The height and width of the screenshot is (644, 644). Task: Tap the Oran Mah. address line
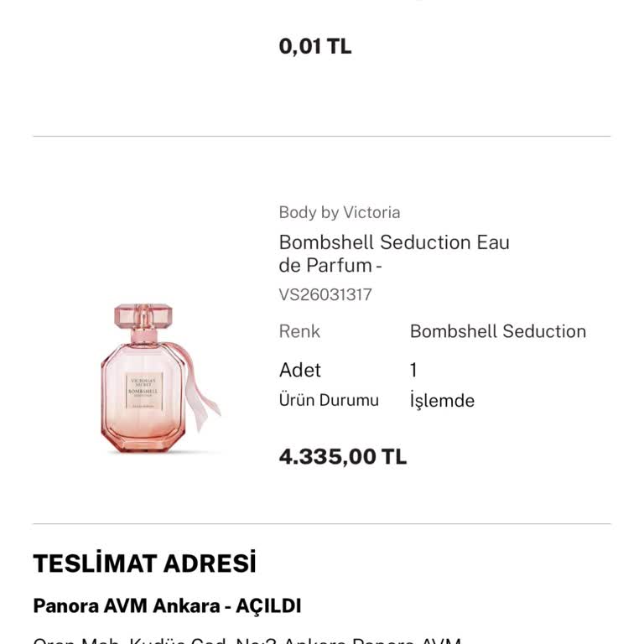click(247, 641)
